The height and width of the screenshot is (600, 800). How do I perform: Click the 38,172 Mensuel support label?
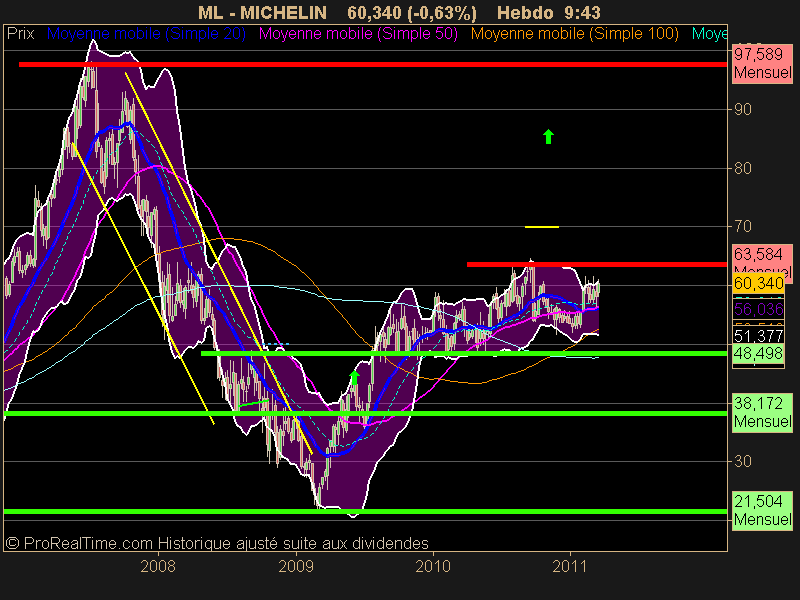[762, 412]
